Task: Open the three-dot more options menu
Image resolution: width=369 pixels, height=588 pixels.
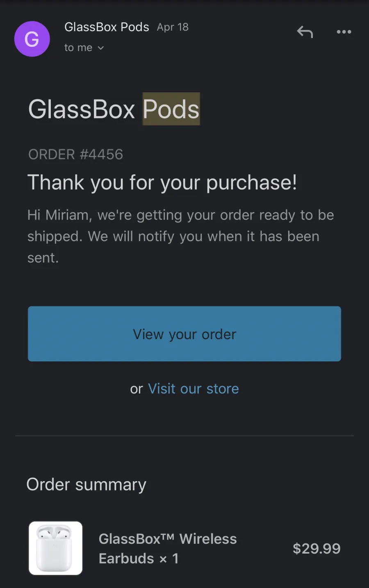Action: tap(344, 32)
